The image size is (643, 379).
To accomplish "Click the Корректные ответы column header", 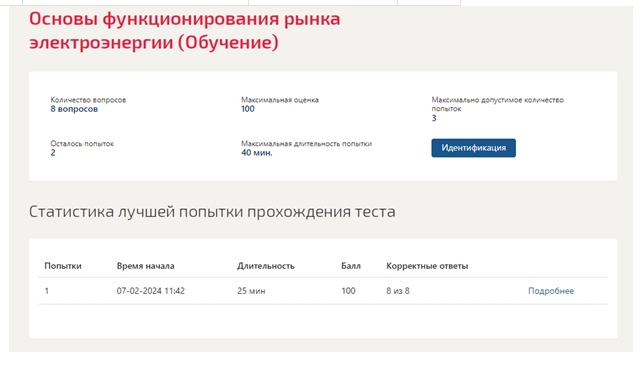I will click(427, 266).
